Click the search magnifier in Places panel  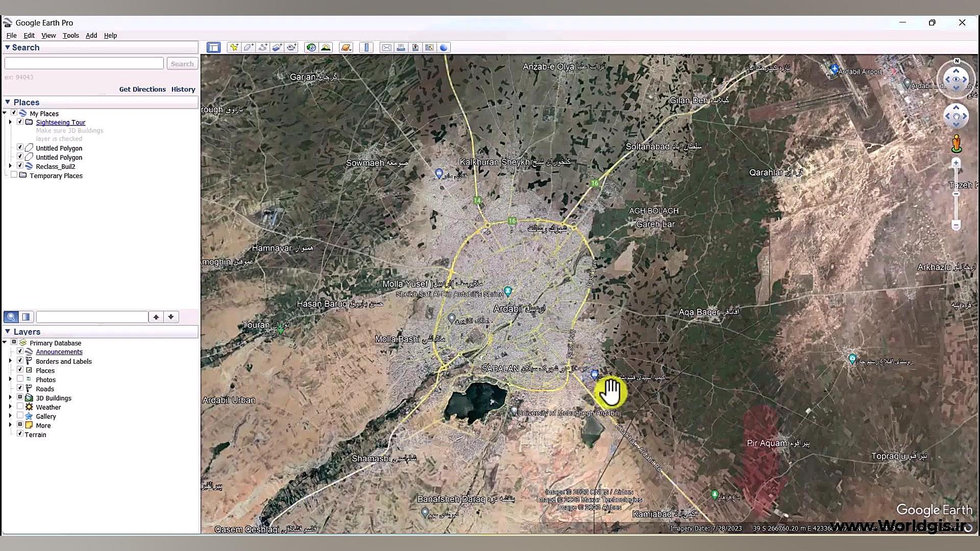tap(11, 317)
